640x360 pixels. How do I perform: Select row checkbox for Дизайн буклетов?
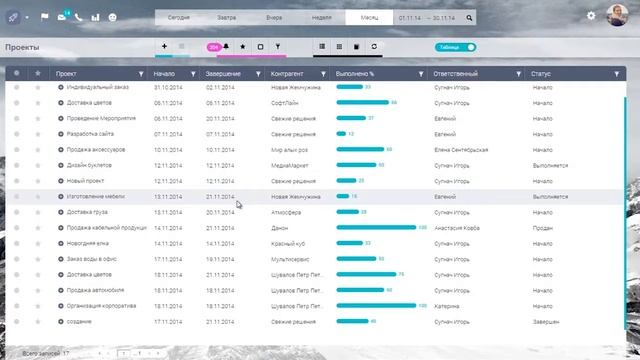pos(16,165)
